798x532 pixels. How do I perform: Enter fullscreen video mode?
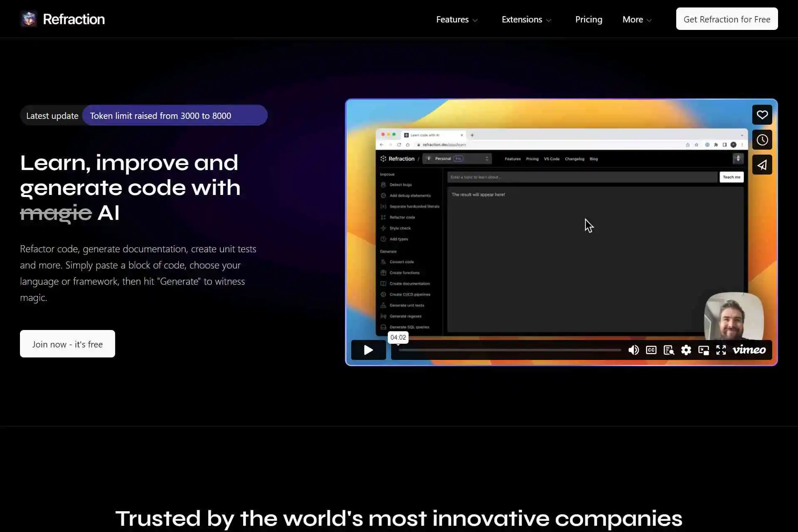coord(721,350)
